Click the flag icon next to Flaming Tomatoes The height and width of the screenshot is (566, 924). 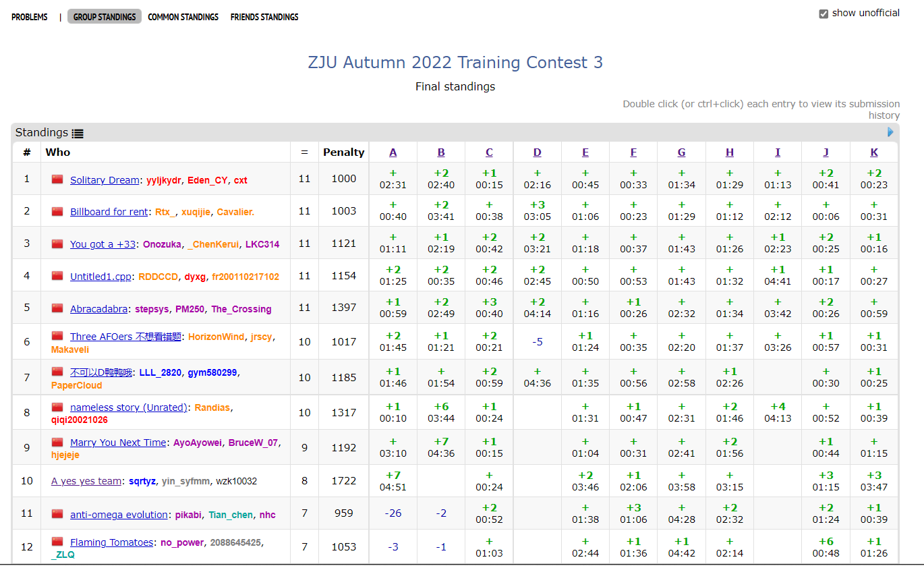[57, 542]
